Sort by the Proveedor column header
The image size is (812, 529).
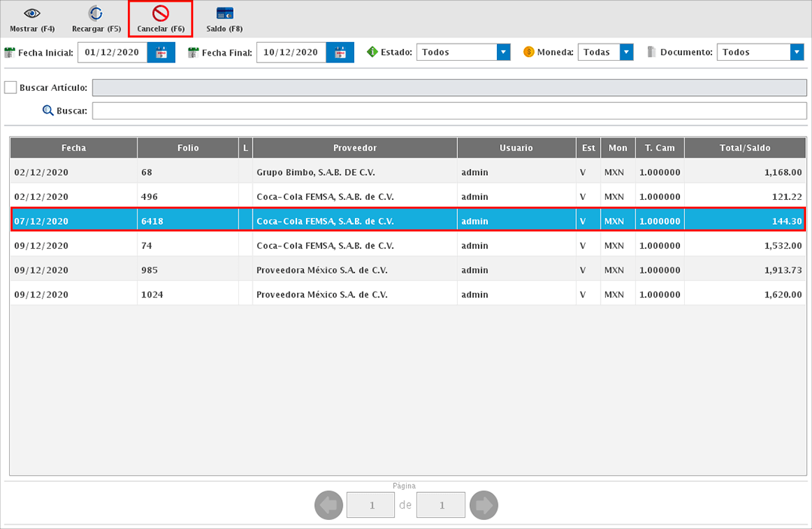(x=355, y=148)
